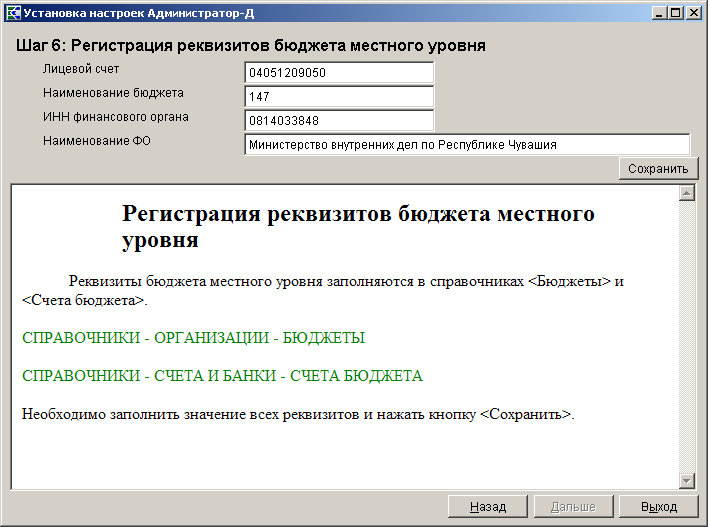708x527 pixels.
Task: Click the Наименование ФО text field
Action: click(x=467, y=145)
